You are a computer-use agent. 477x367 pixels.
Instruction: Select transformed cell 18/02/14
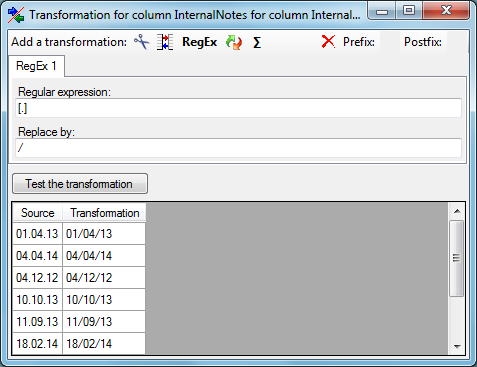[x=104, y=343]
